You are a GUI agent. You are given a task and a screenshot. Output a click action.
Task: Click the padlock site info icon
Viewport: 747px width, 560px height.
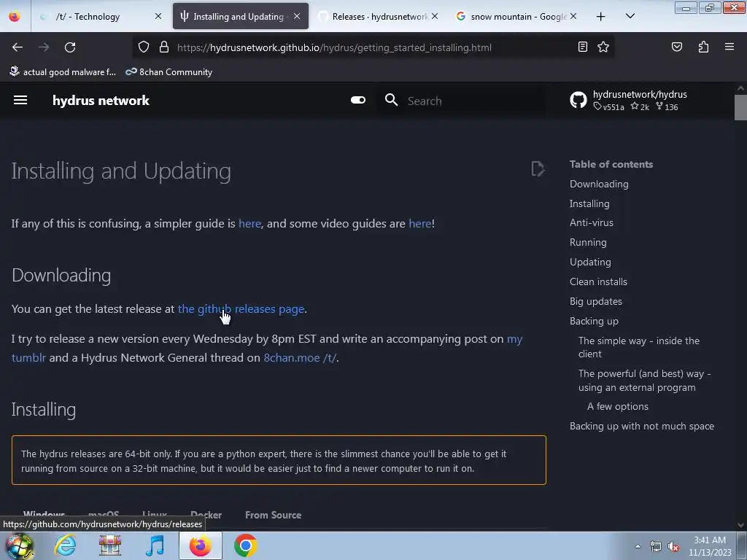click(164, 47)
